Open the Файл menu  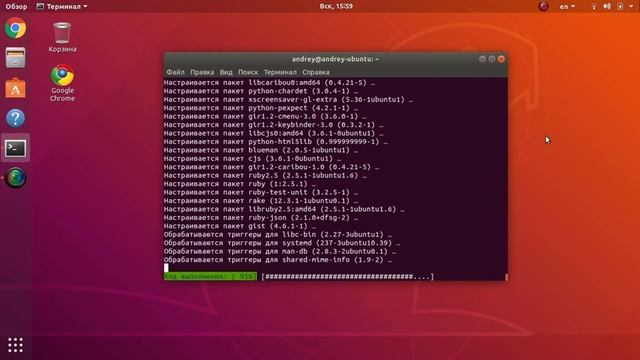(175, 72)
